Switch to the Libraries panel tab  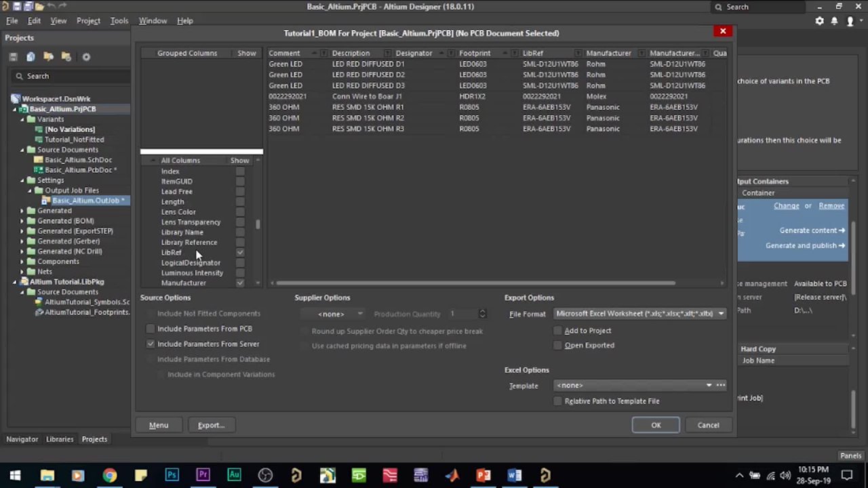click(x=60, y=439)
